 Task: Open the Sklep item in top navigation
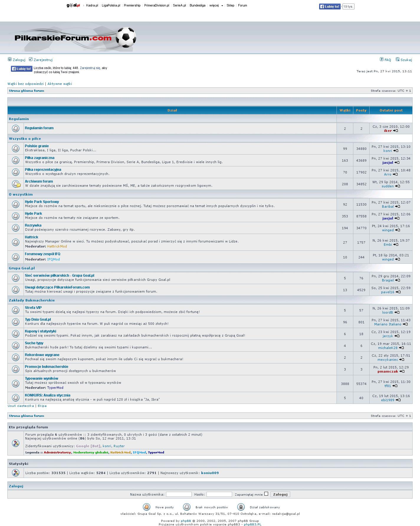click(x=230, y=6)
